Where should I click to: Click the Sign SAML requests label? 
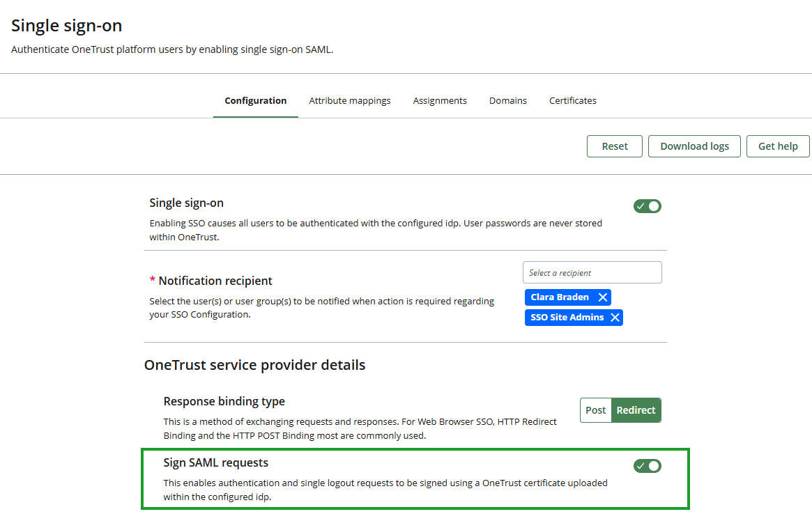point(216,462)
